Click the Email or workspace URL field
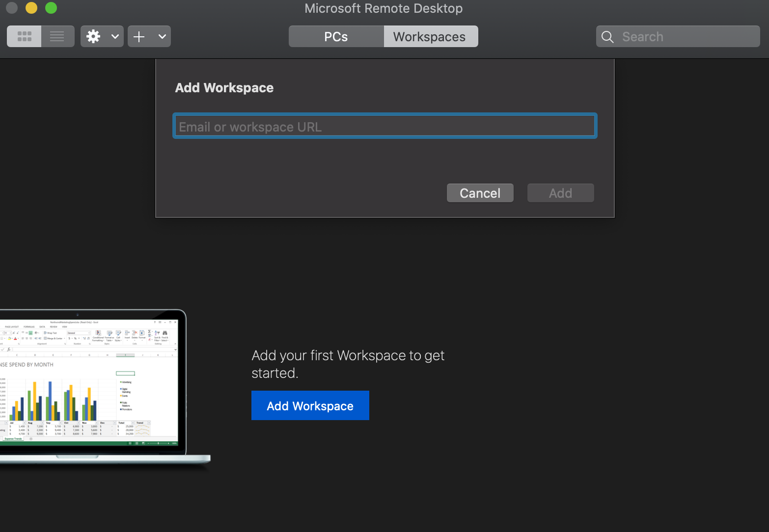 [385, 126]
